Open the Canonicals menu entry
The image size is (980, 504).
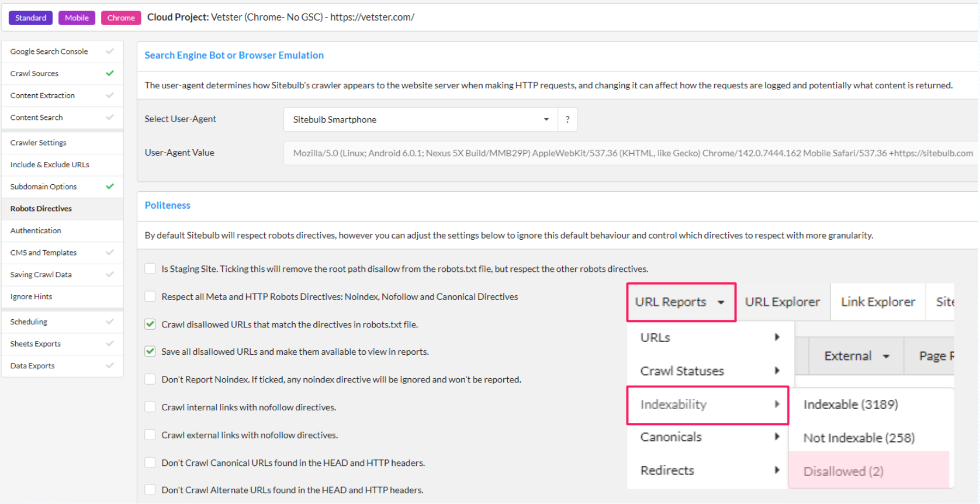[x=670, y=436]
